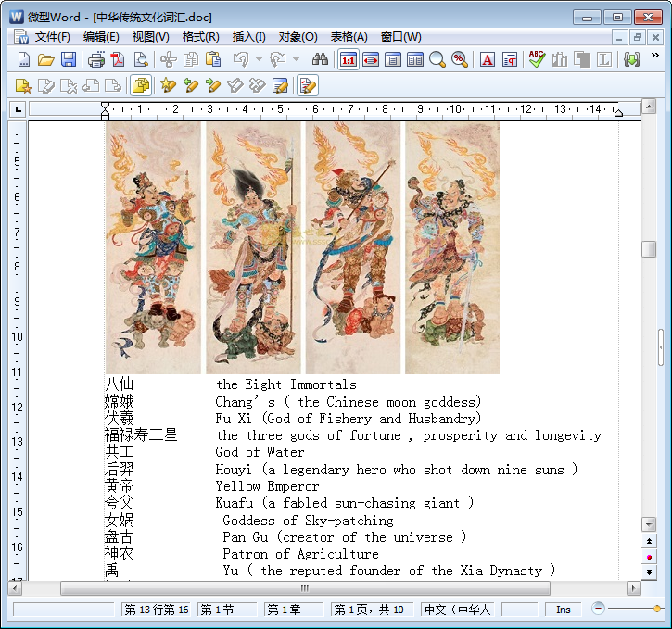Viewport: 672px width, 629px height.
Task: Run the ABC spelling check
Action: [537, 59]
